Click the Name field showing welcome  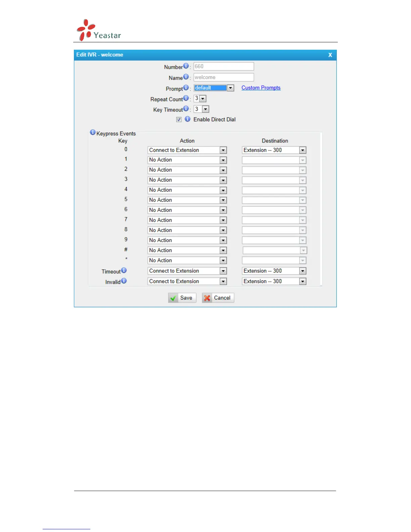click(224, 77)
